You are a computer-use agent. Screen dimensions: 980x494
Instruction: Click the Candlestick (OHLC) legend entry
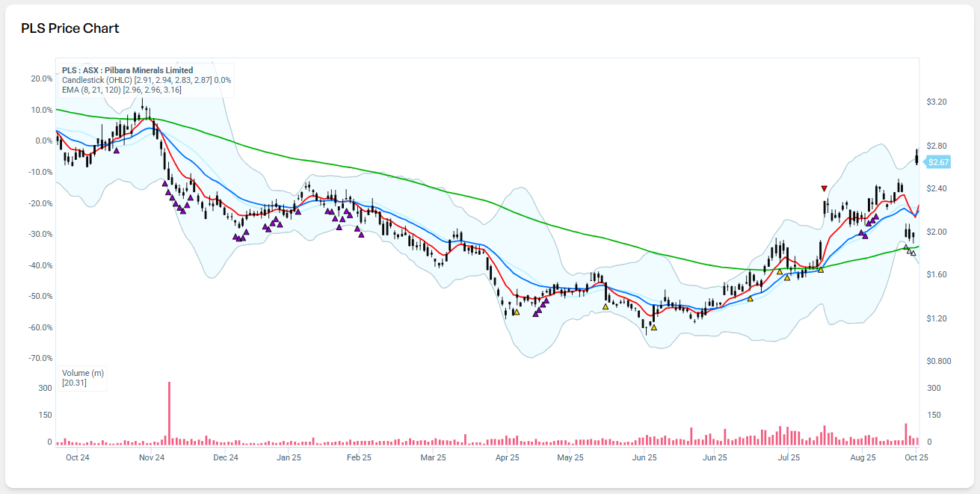[x=97, y=80]
